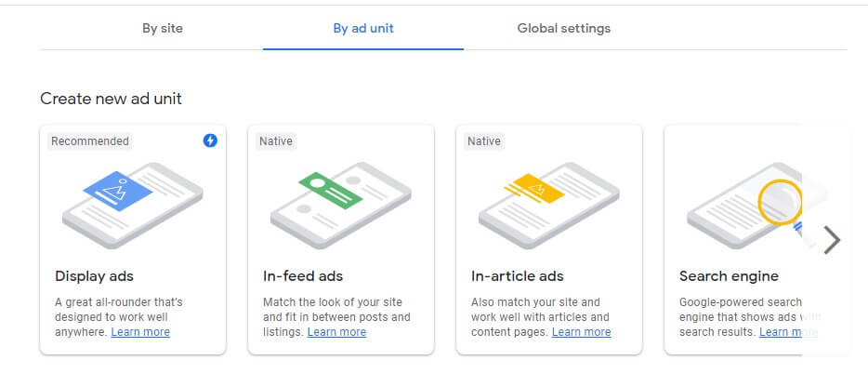
Task: Click the Native badge on In-feed ads card
Action: point(276,141)
